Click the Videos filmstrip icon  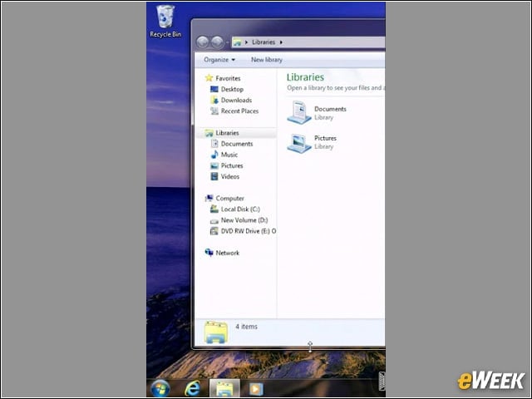click(214, 176)
